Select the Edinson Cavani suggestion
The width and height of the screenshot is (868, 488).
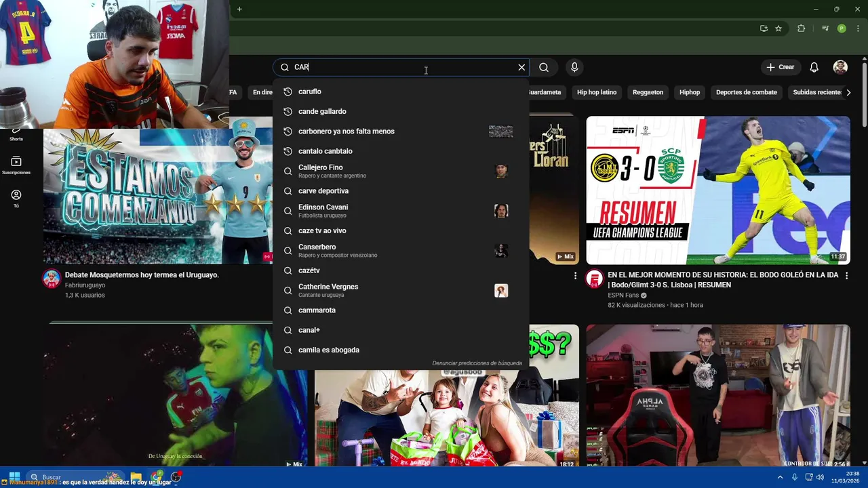pos(401,211)
